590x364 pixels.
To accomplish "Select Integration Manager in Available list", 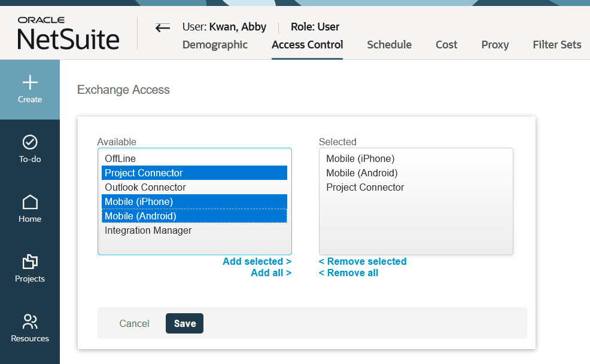I will (148, 230).
